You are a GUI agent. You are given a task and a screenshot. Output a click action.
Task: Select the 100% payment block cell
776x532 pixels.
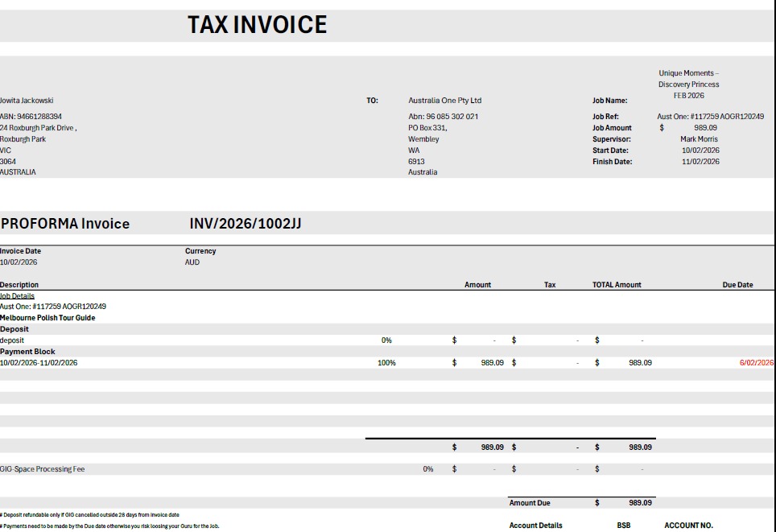point(386,363)
